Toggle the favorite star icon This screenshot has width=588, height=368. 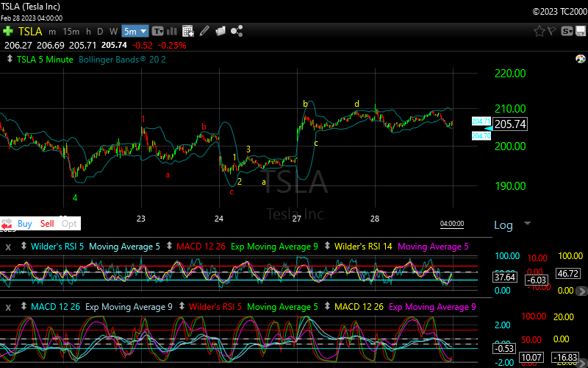click(539, 31)
